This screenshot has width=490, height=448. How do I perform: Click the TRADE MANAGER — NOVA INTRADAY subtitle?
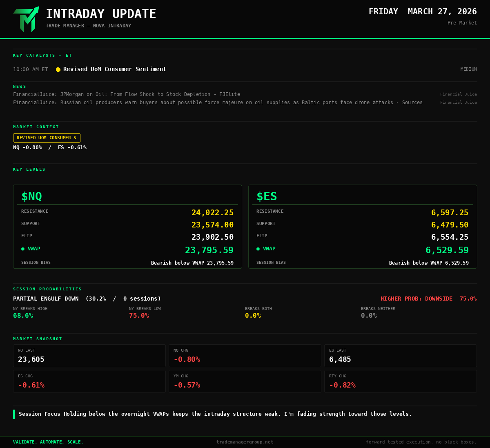[89, 26]
